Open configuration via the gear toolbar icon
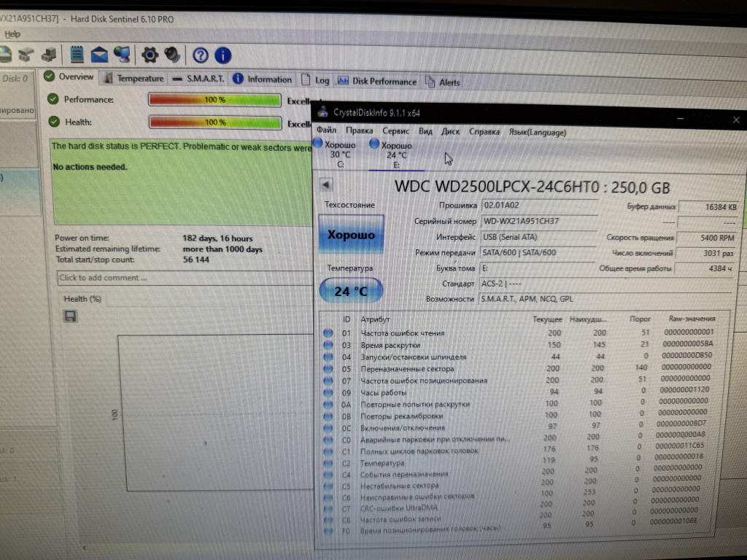Screen dimensions: 747x560 [150, 55]
